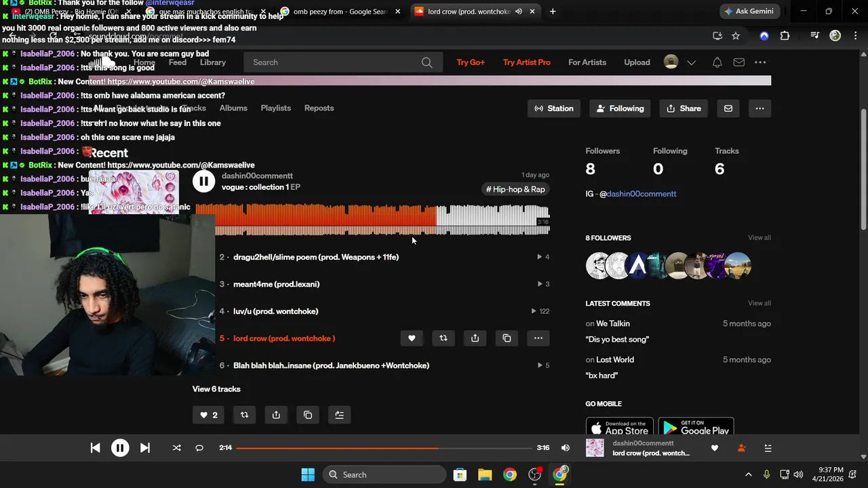Click the orange following icon in player bar
The height and width of the screenshot is (488, 868).
pos(741,448)
